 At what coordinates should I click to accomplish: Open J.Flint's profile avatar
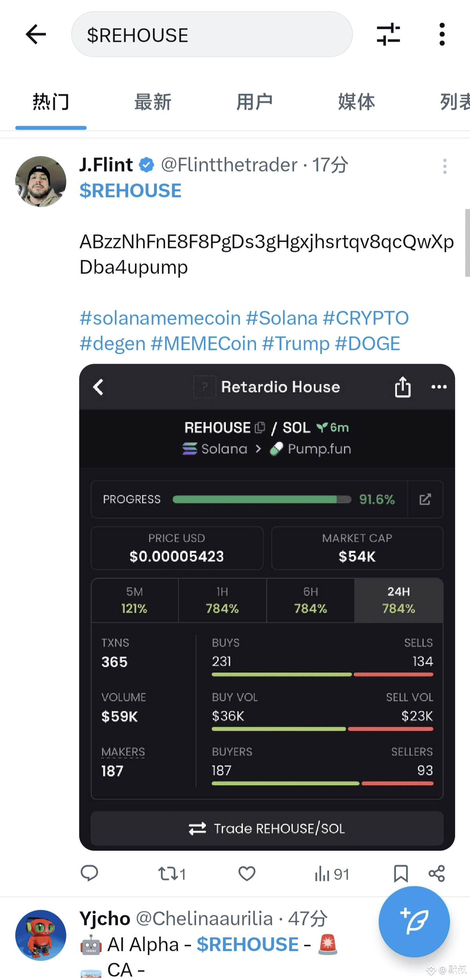click(41, 181)
